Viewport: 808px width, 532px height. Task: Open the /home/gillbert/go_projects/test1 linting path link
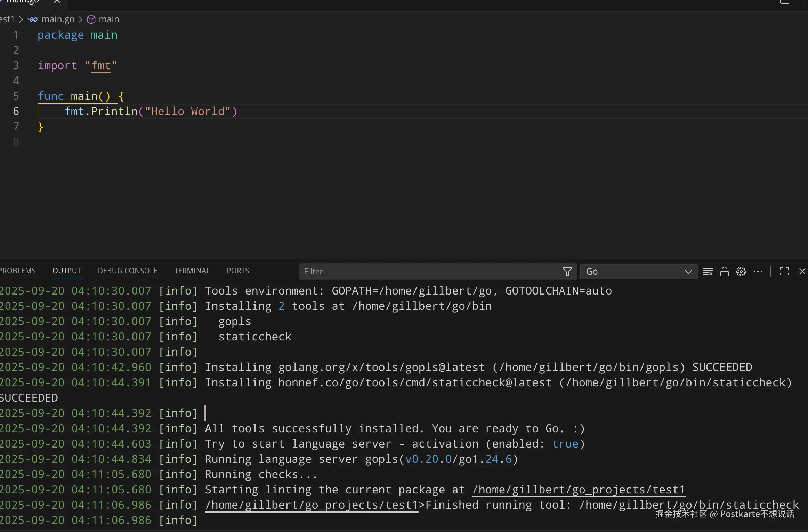point(579,490)
